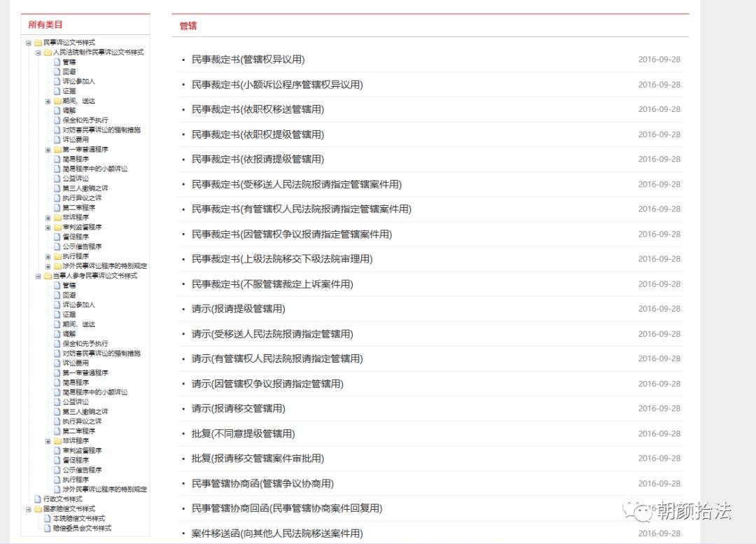Screen dimensions: 756x544
Task: Click the 所有类目 panel header
Action: pyautogui.click(x=45, y=25)
